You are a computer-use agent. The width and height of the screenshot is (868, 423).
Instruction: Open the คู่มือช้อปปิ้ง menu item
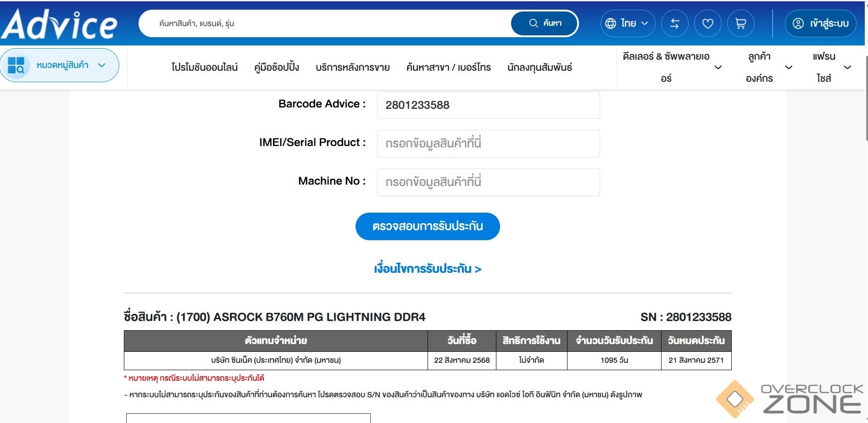point(277,67)
